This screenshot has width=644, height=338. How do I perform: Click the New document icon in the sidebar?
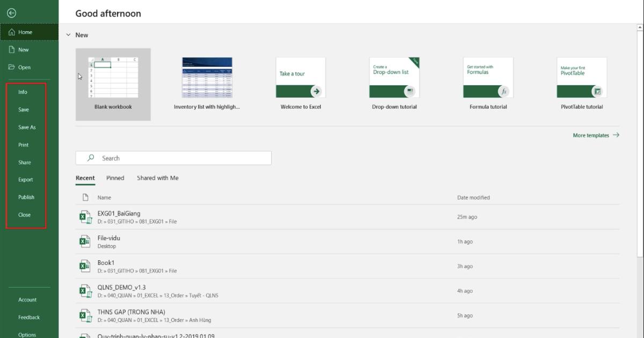[11, 49]
